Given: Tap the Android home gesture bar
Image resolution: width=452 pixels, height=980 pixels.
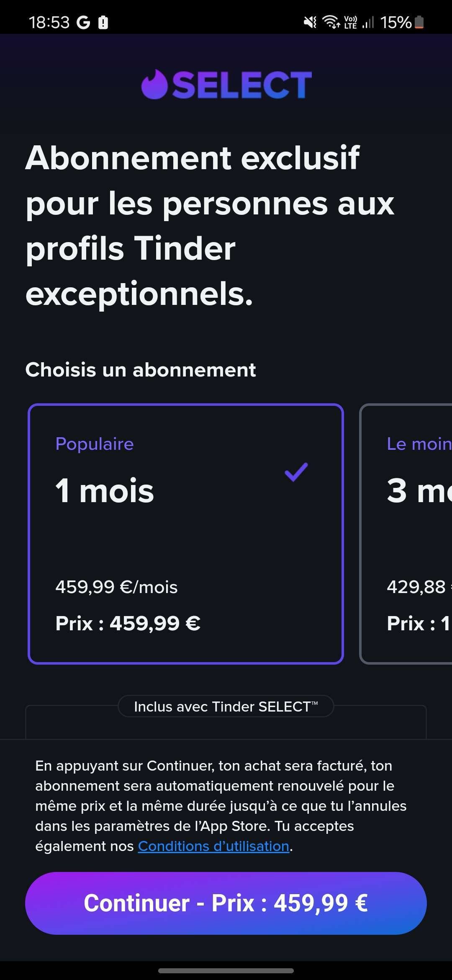Looking at the screenshot, I should click(x=226, y=970).
